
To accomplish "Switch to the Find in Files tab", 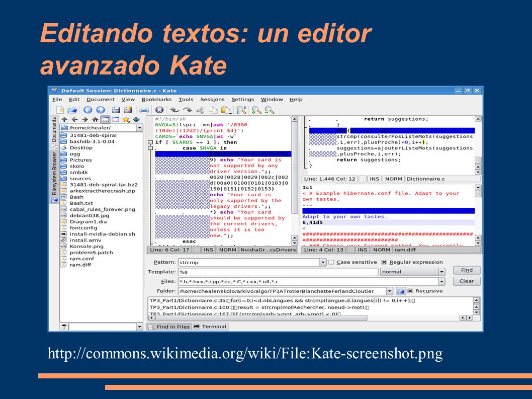I will pos(169,327).
